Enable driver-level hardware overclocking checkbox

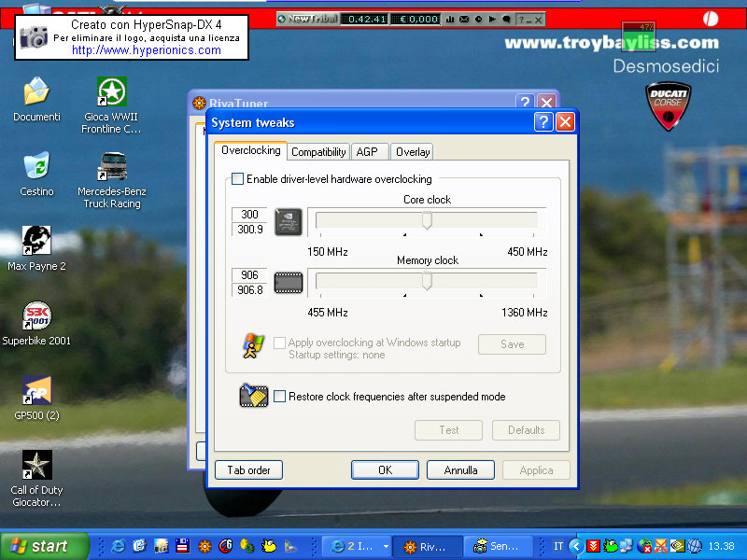[237, 179]
